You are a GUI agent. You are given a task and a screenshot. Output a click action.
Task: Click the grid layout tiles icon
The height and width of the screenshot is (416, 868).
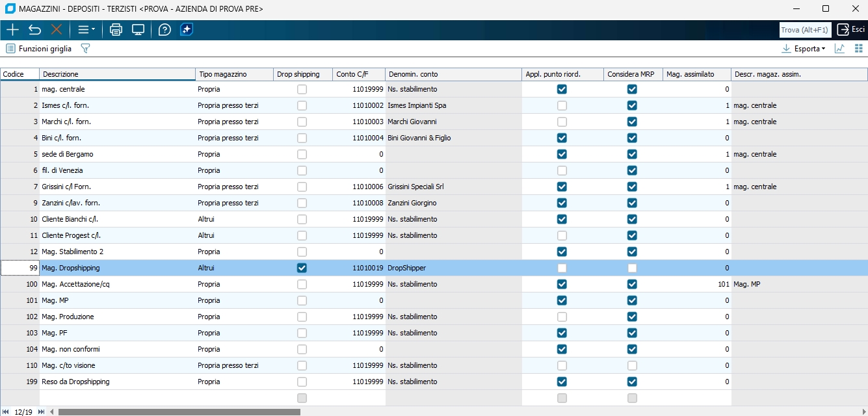click(858, 49)
